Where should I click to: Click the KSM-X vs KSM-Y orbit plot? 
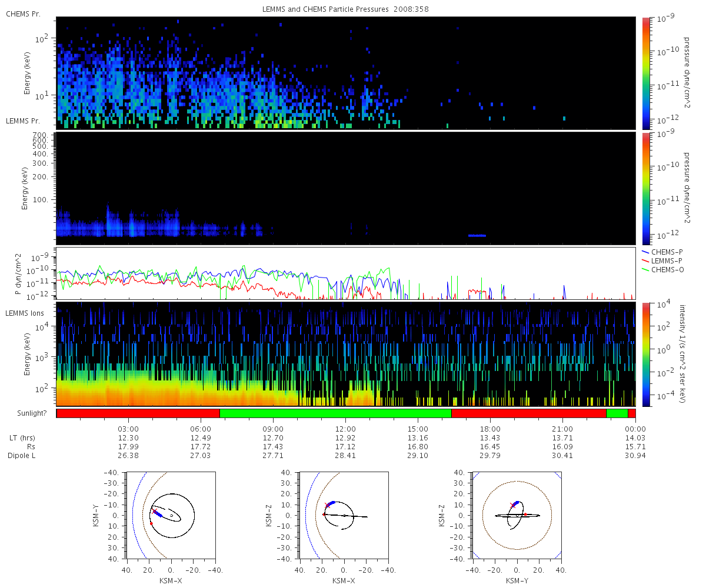click(171, 515)
